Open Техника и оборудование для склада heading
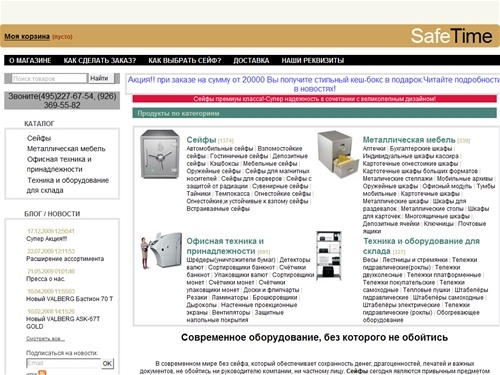 click(x=421, y=246)
